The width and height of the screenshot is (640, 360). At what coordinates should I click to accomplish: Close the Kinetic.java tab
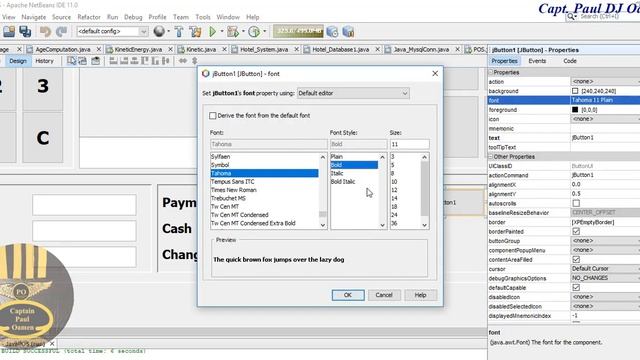pyautogui.click(x=224, y=49)
